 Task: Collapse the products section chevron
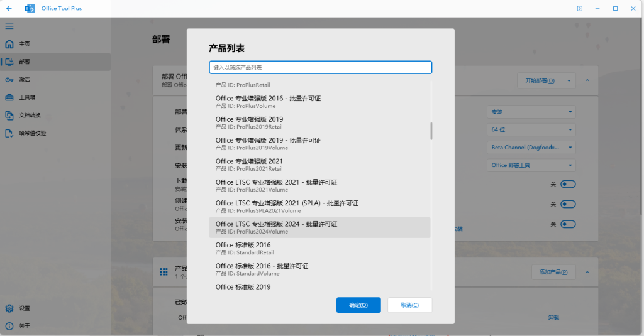(x=587, y=272)
